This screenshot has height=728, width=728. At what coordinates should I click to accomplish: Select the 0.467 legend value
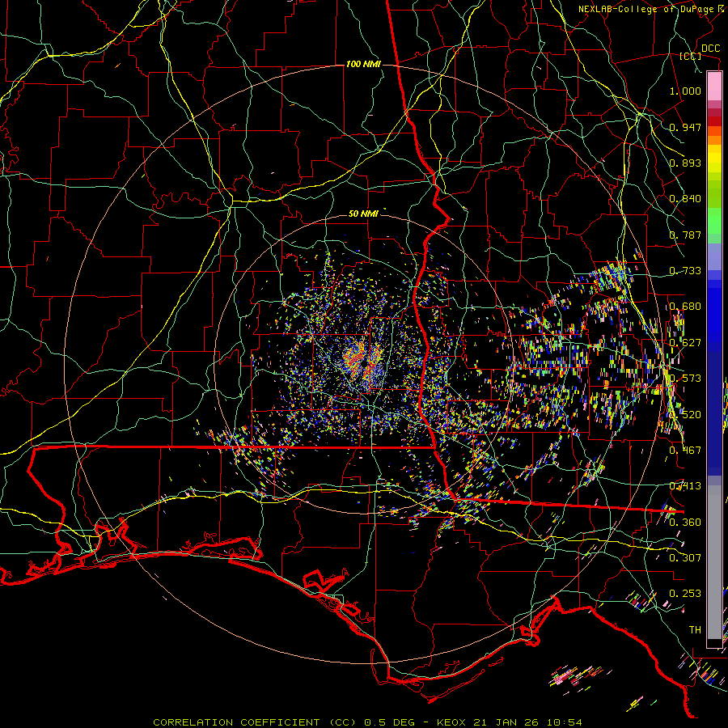coord(685,451)
